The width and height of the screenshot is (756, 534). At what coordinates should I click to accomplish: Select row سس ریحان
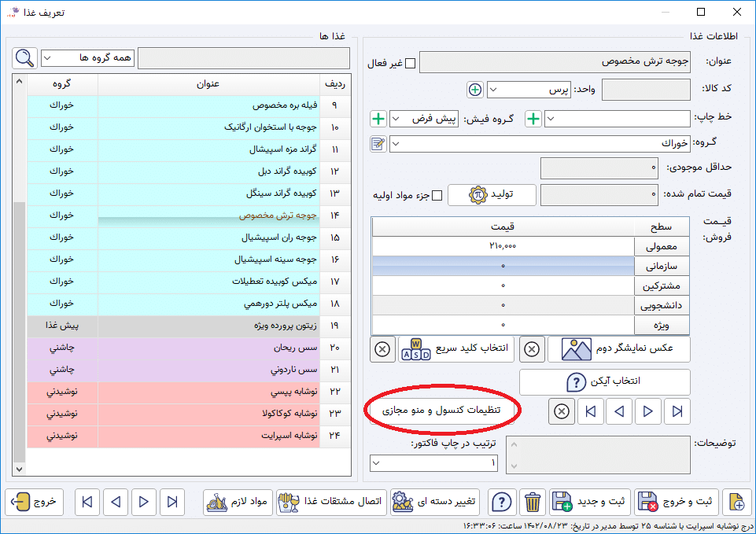(x=189, y=348)
